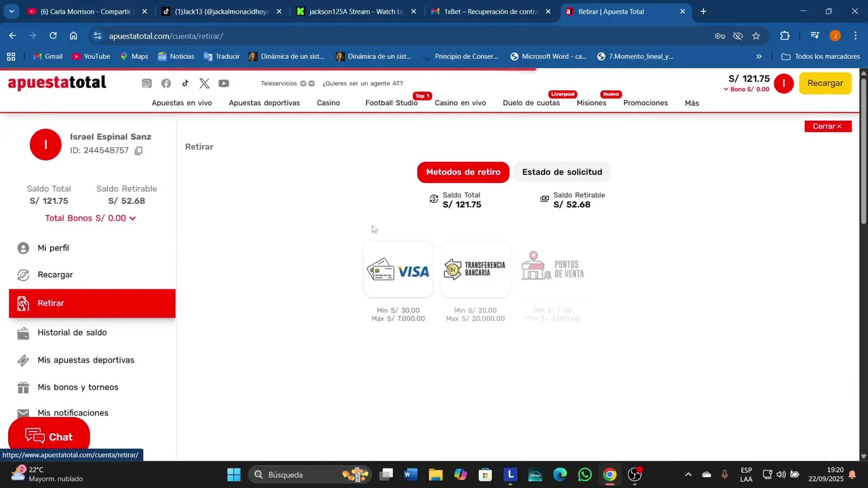The height and width of the screenshot is (488, 868).
Task: Select VISA withdrawal method card
Action: click(x=398, y=270)
